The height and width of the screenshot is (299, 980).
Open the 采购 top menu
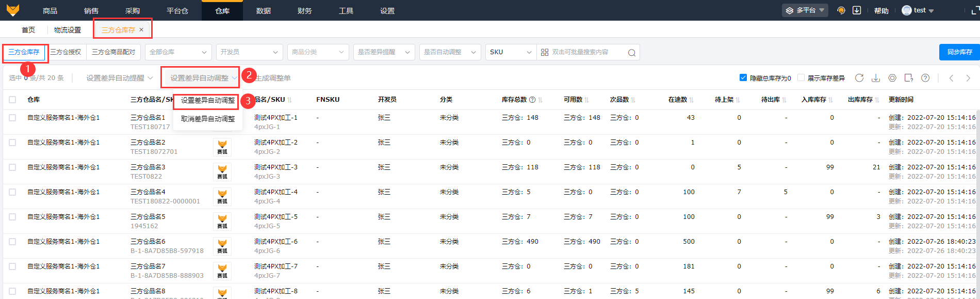coord(133,10)
